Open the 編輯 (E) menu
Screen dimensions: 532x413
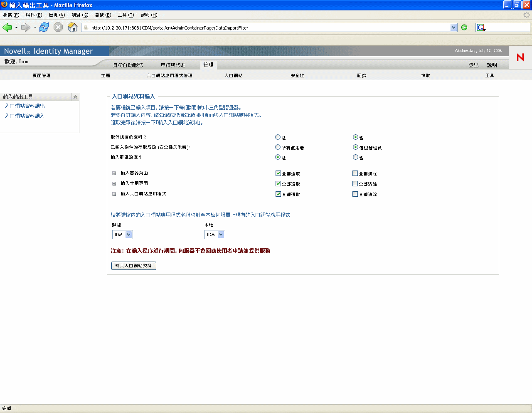(x=34, y=15)
